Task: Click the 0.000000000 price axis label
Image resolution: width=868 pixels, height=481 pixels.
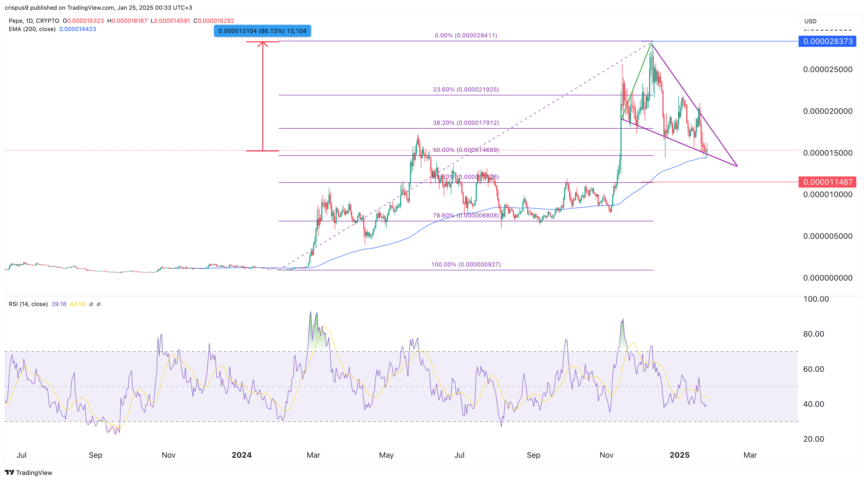Action: (x=828, y=278)
